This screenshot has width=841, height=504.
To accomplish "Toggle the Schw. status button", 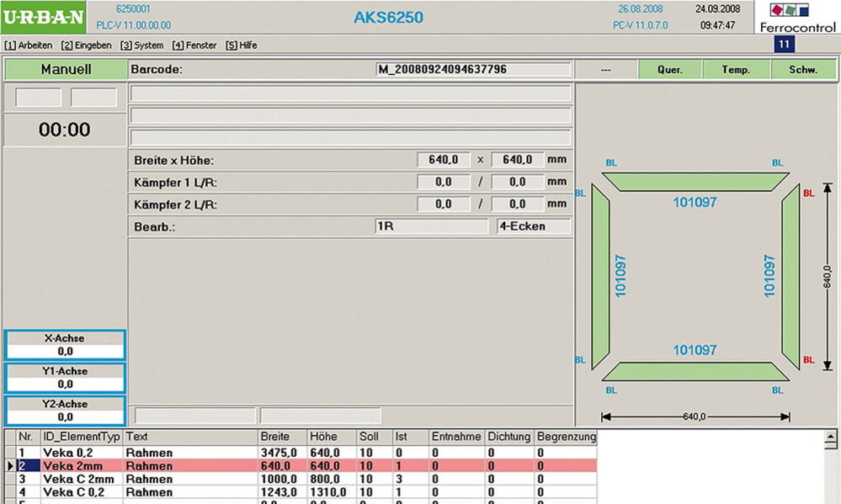I will click(802, 70).
